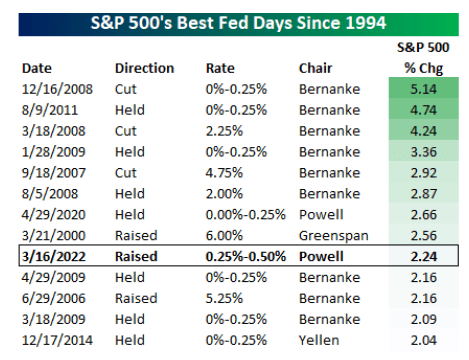Select the S&P 500 % Chg header
Image resolution: width=469 pixels, height=360 pixels.
[423, 58]
